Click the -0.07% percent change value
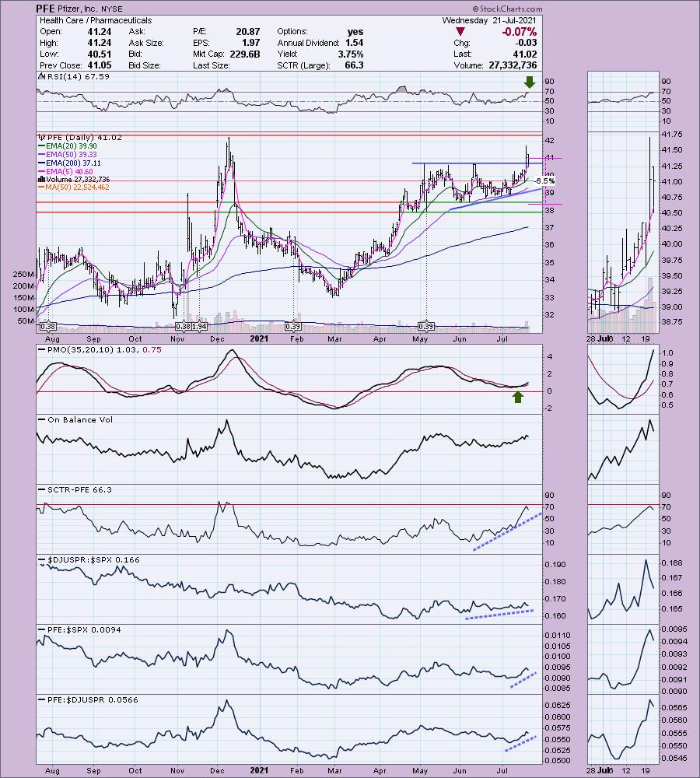The height and width of the screenshot is (778, 700). 519,32
